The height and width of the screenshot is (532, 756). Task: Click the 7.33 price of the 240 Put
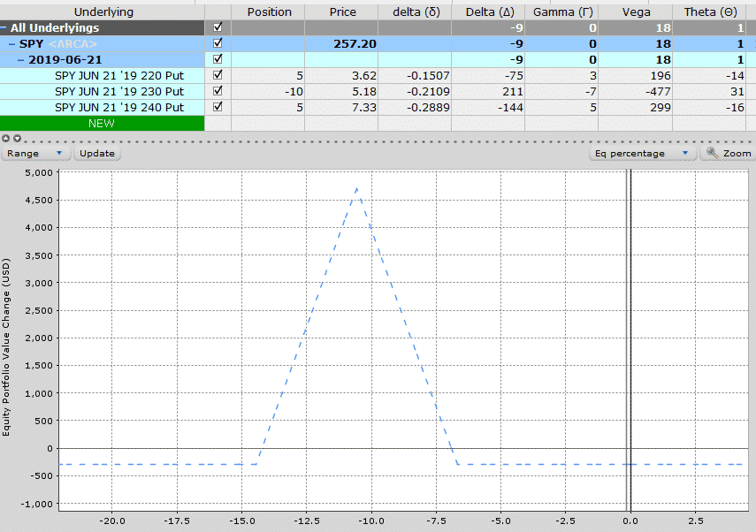coord(364,108)
